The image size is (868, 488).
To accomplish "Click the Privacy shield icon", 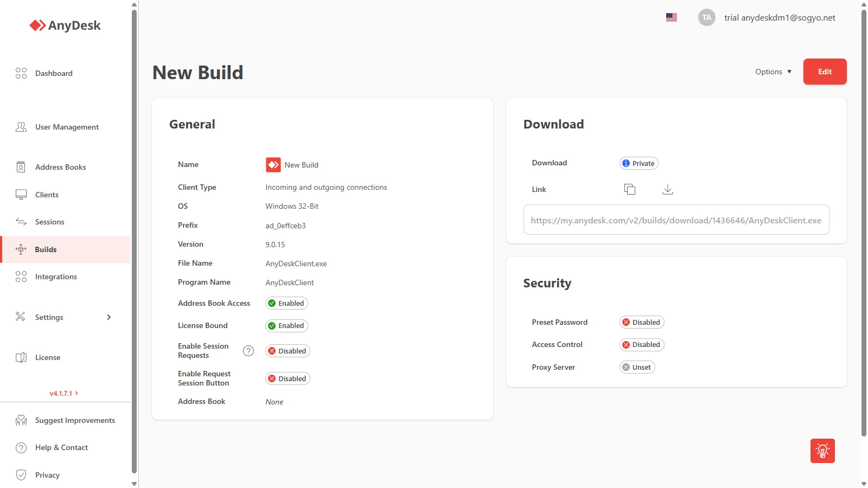I will click(x=21, y=475).
